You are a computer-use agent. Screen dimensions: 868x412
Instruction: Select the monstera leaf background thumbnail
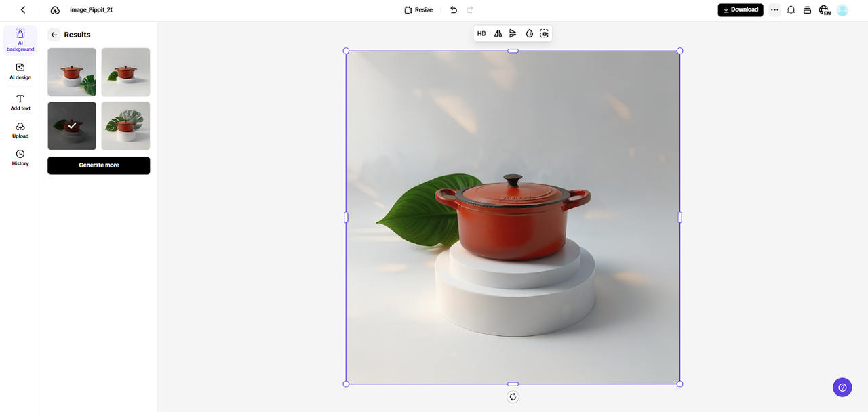pyautogui.click(x=125, y=126)
